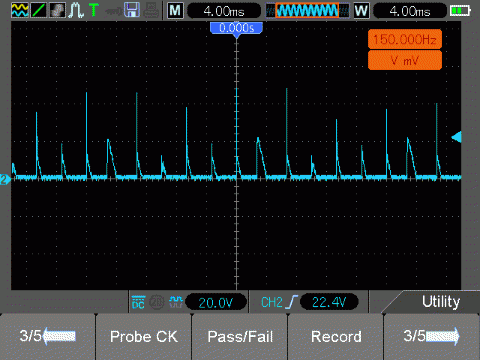This screenshot has height=360, width=480.
Task: Select the Probe CK menu button
Action: click(144, 337)
